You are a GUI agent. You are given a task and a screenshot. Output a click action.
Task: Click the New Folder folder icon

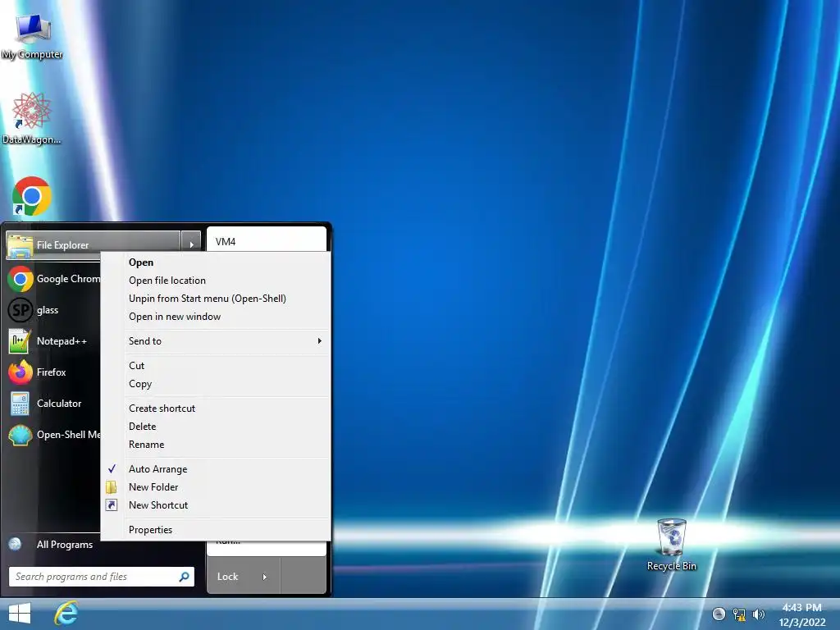112,487
